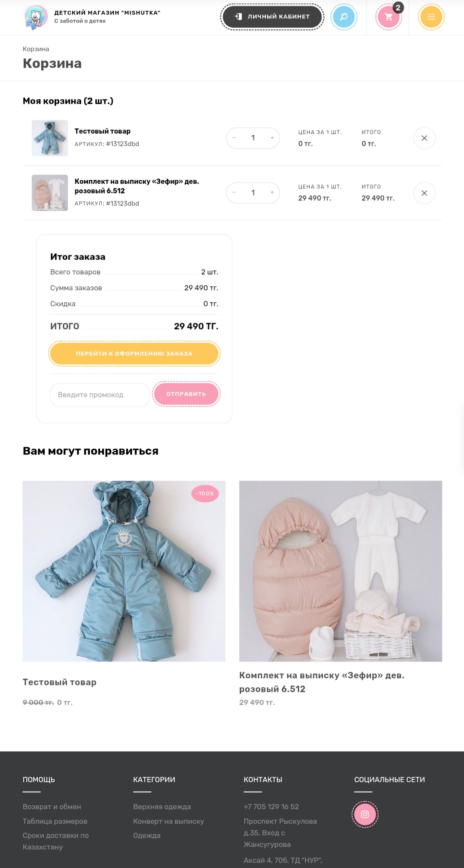Decrease quantity of Тестовый товар
The image size is (464, 868).
point(234,138)
